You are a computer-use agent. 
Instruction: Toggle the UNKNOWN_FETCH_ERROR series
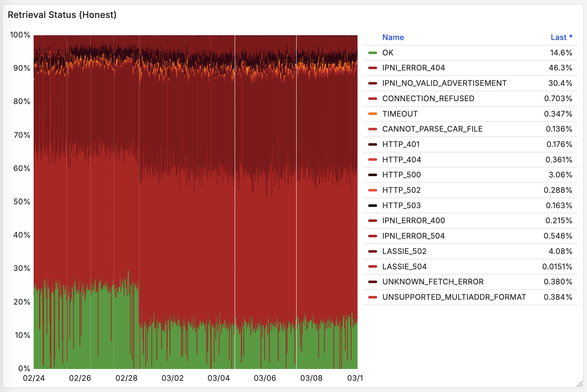[x=433, y=282]
